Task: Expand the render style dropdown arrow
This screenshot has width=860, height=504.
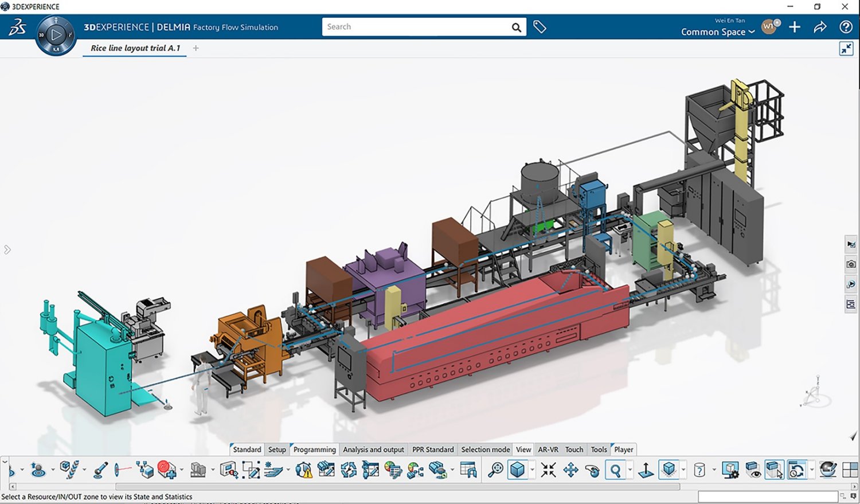Action: tap(683, 470)
